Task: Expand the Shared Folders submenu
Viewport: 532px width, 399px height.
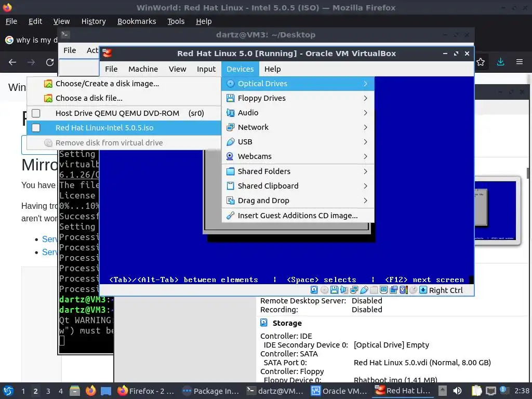Action: coord(298,171)
